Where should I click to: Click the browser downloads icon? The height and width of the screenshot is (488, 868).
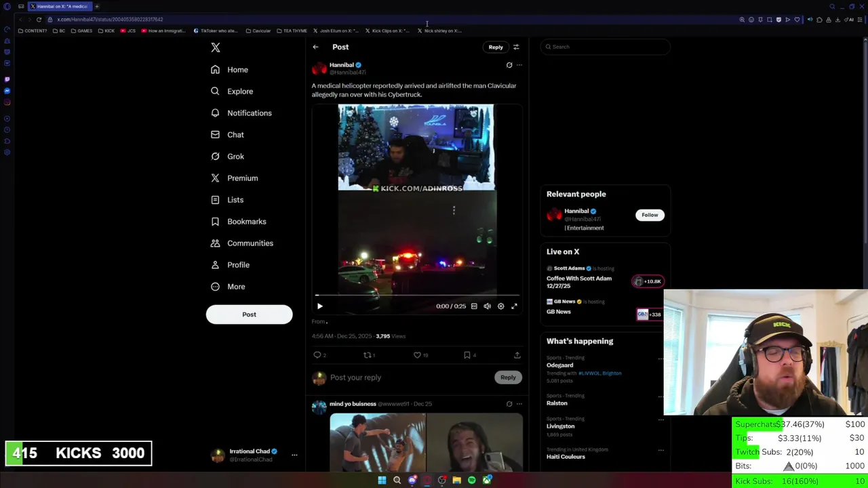[x=838, y=20]
